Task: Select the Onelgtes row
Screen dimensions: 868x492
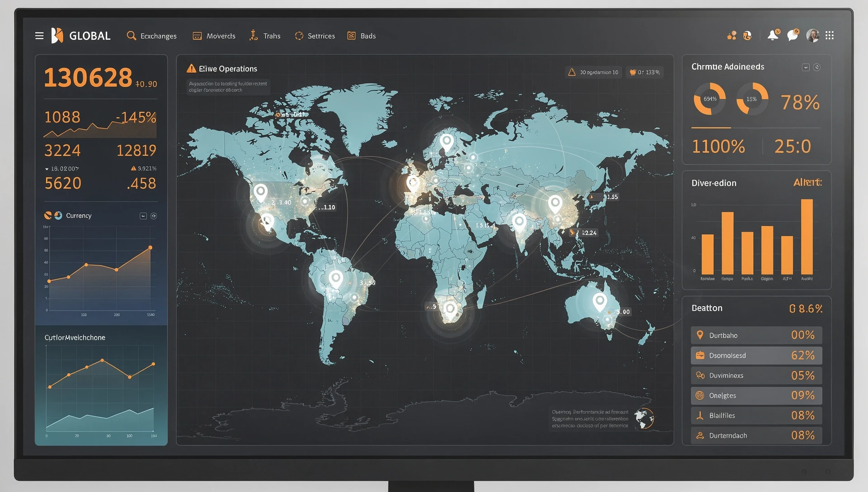Action: tap(756, 395)
